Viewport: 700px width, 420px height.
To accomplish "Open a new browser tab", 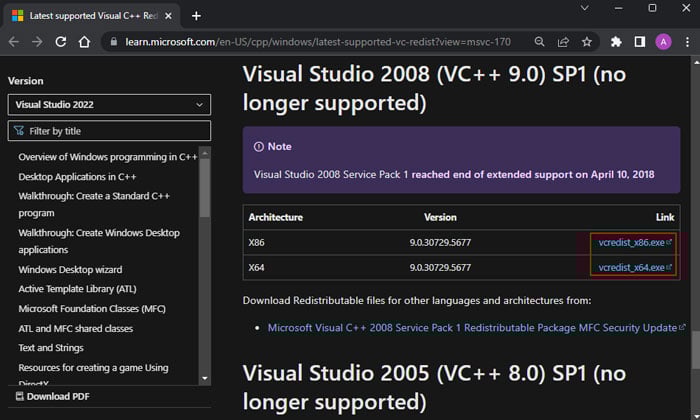I will (196, 15).
